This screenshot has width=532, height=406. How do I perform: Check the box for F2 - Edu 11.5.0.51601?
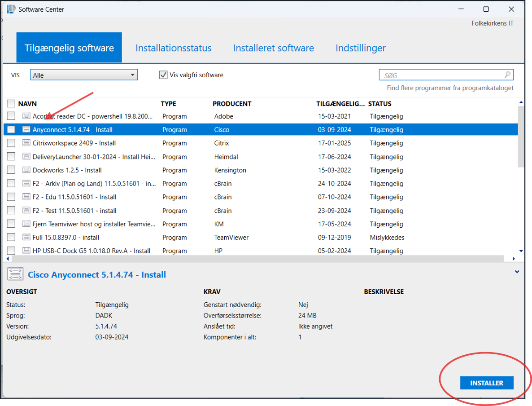11,197
